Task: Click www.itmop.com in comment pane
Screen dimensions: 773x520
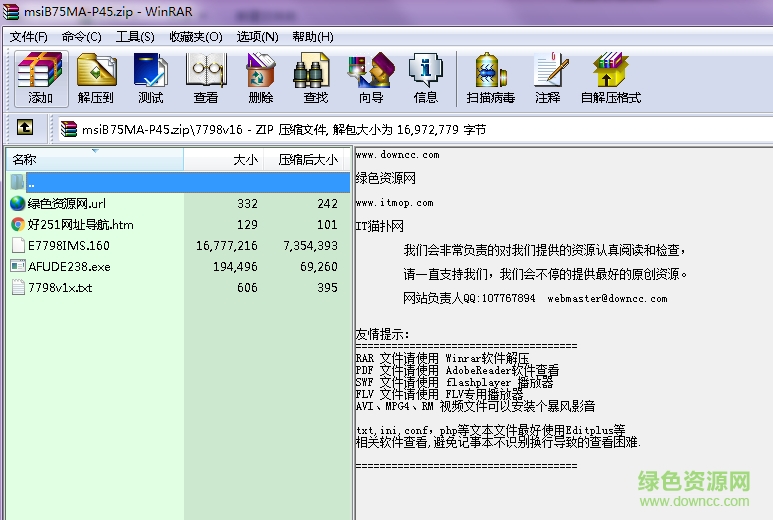Action: tap(394, 203)
